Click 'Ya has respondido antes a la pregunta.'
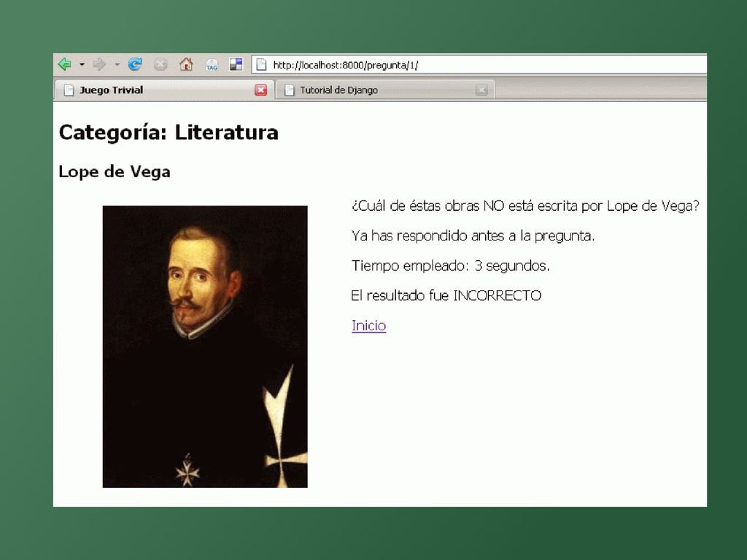 (x=473, y=236)
